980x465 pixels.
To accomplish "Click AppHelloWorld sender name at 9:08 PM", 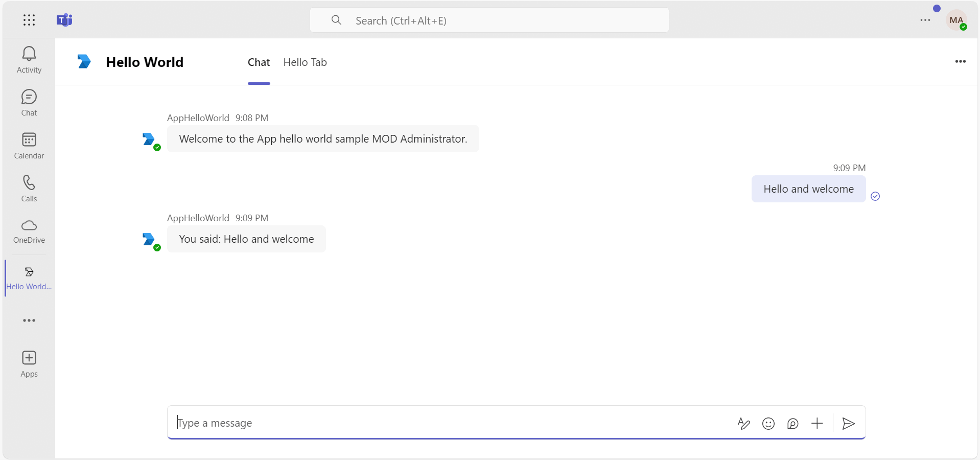I will [x=198, y=118].
